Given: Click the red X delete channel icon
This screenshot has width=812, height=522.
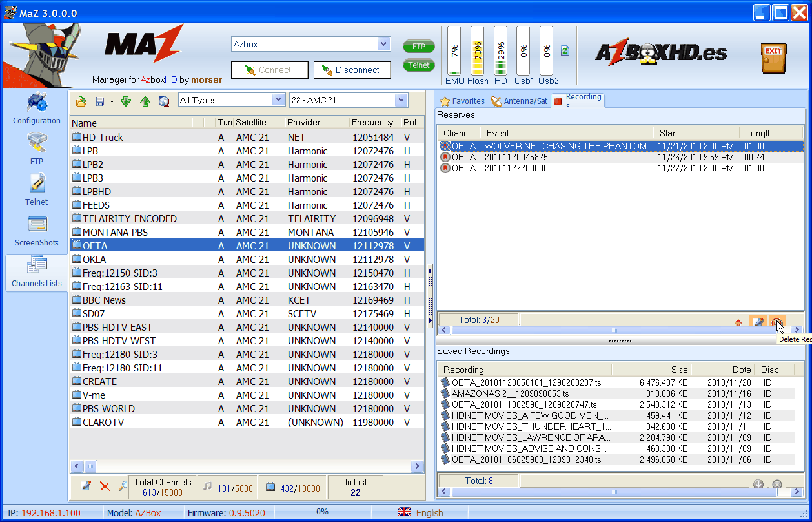Looking at the screenshot, I should point(105,486).
